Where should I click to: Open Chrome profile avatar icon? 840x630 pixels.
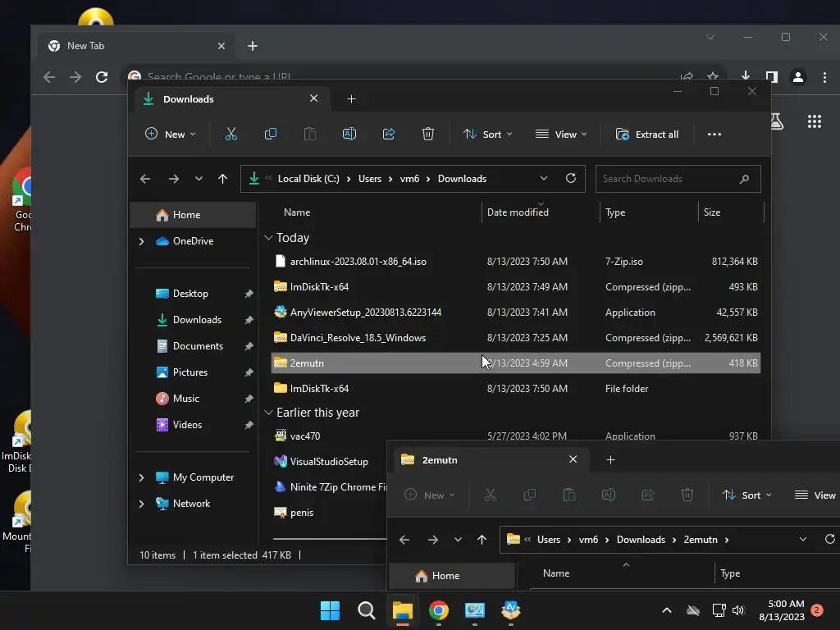[797, 77]
